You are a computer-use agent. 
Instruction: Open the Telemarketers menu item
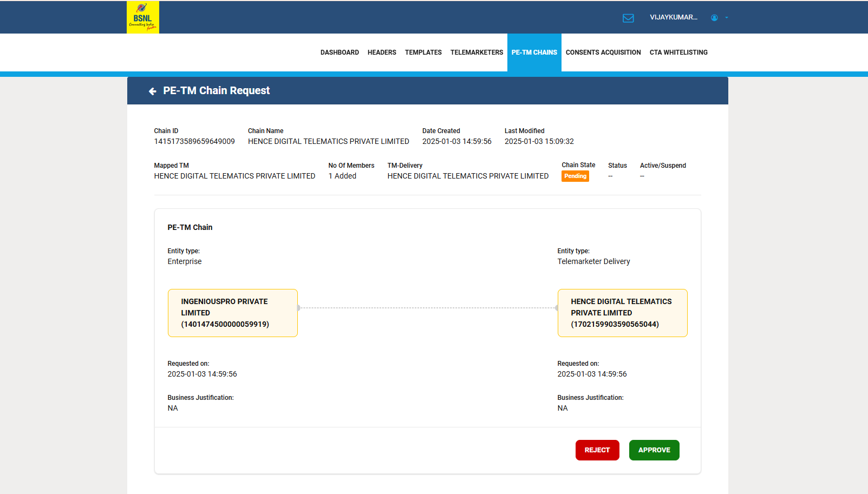click(x=477, y=52)
